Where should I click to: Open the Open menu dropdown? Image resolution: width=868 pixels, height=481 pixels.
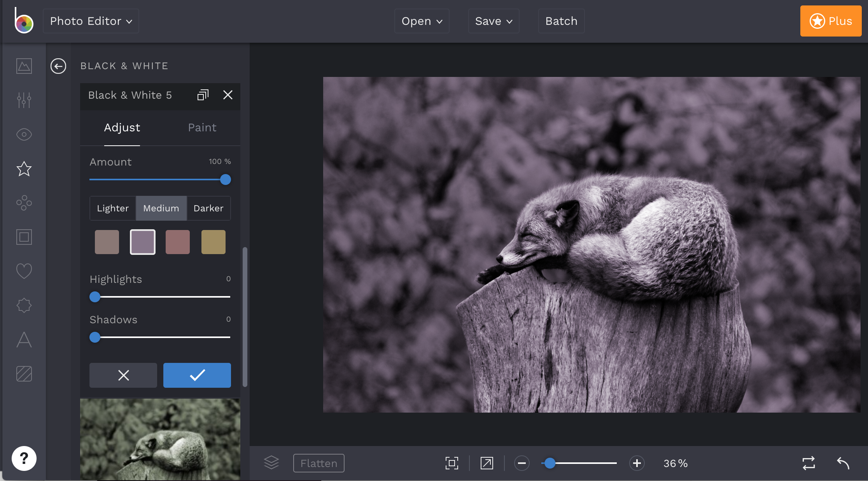(422, 21)
